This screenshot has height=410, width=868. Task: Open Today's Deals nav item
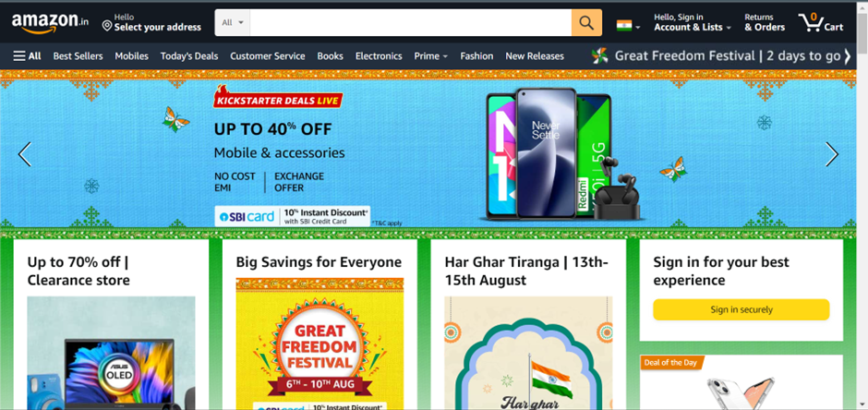(x=189, y=56)
